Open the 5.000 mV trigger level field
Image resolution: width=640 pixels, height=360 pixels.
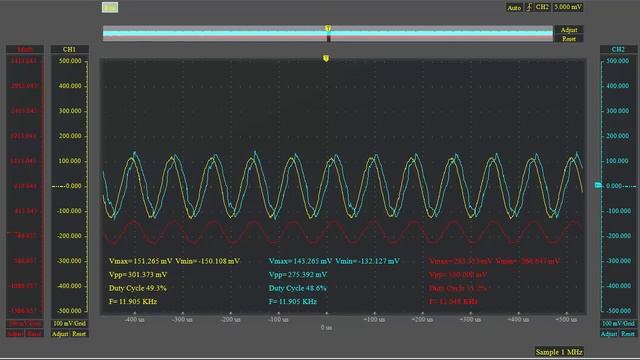click(568, 7)
